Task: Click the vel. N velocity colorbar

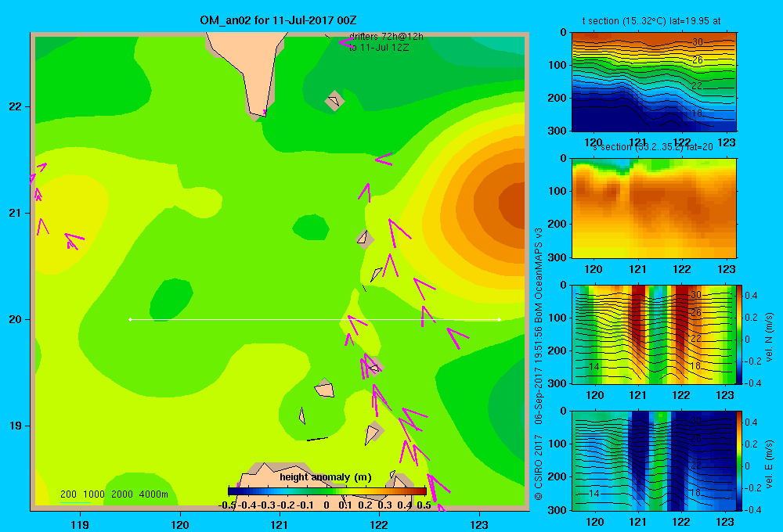Action: [x=739, y=334]
